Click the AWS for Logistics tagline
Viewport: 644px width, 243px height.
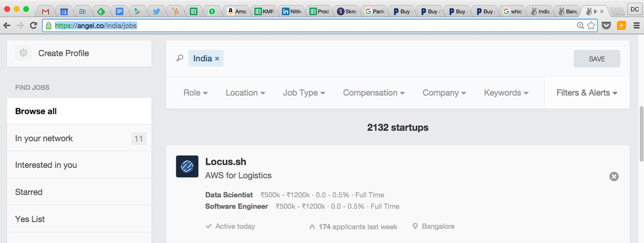(238, 175)
